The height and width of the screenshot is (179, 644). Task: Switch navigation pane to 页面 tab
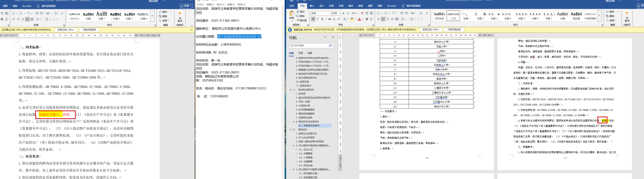300,53
